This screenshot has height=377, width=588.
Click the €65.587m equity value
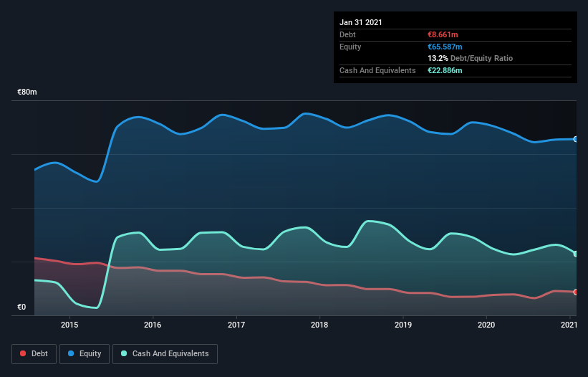coord(445,47)
